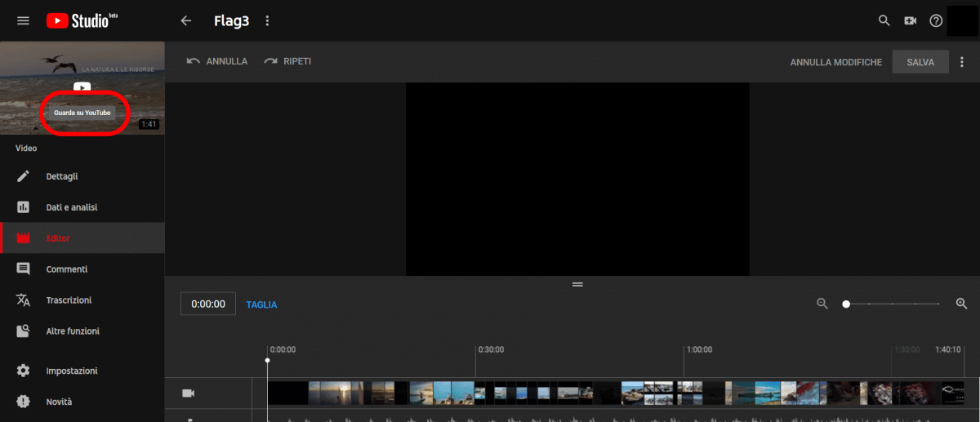Click the search magnifier icon
The width and height of the screenshot is (980, 422).
[x=884, y=20]
